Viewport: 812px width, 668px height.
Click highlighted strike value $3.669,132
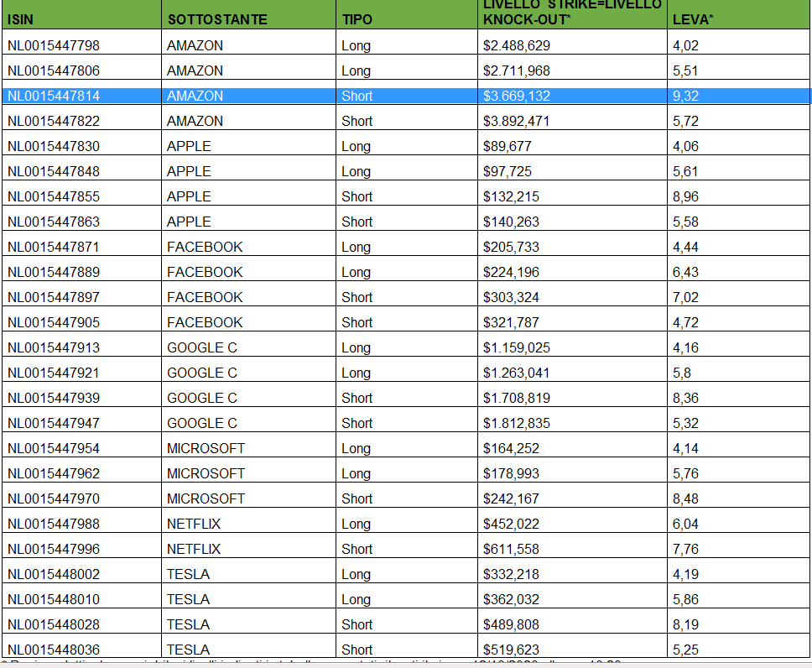[x=516, y=96]
